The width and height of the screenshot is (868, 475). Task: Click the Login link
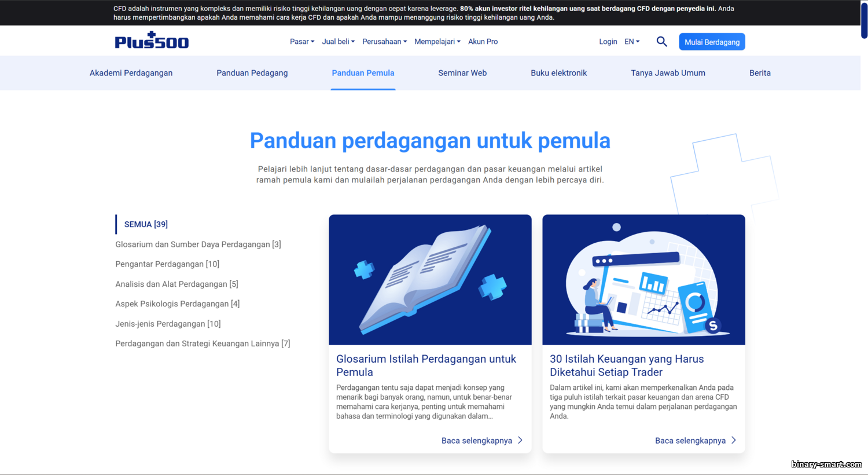(608, 42)
